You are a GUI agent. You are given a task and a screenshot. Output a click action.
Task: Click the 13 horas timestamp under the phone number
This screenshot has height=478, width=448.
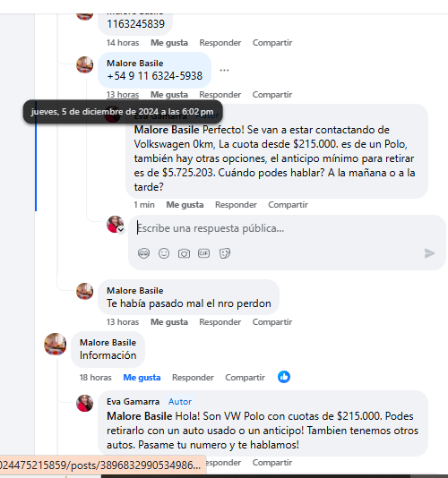coord(123,95)
